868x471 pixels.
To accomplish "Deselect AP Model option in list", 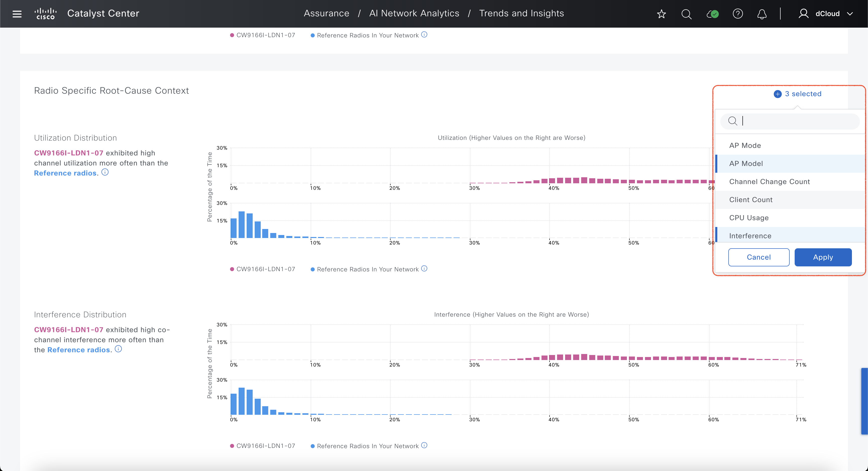I will pos(790,164).
